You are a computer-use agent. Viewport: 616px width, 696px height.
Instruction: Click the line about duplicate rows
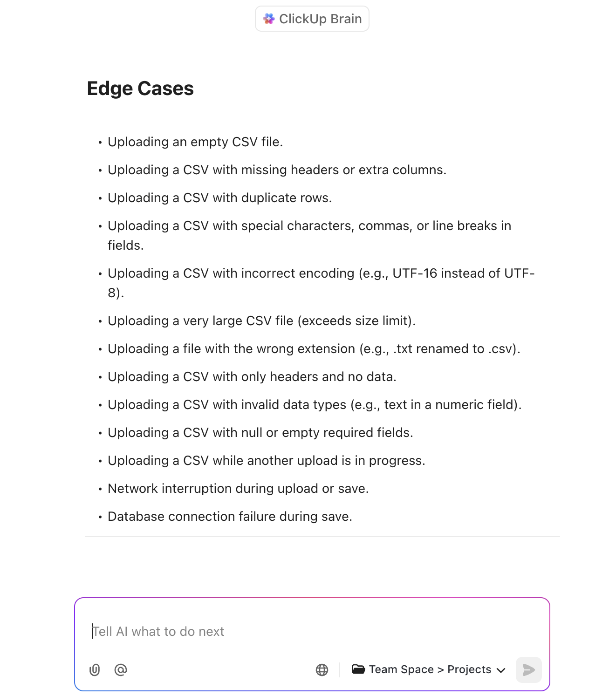tap(220, 198)
